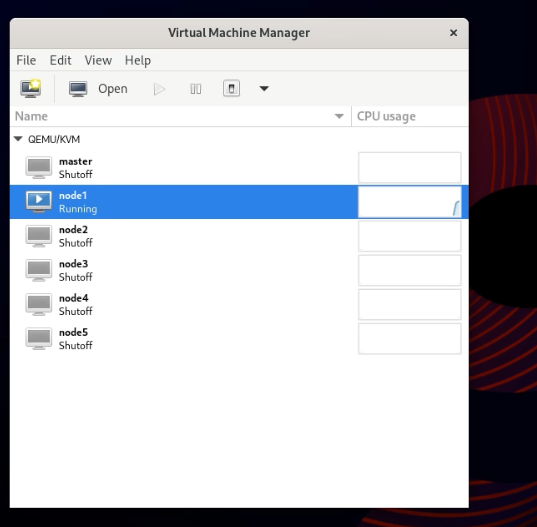Create a new virtual machine icon
537x527 pixels.
coord(30,88)
